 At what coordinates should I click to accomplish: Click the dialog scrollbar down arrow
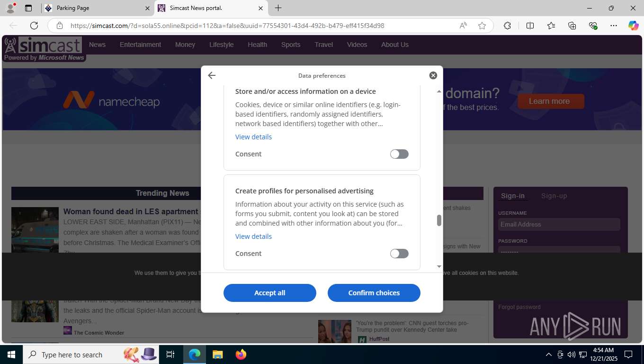[x=439, y=266]
